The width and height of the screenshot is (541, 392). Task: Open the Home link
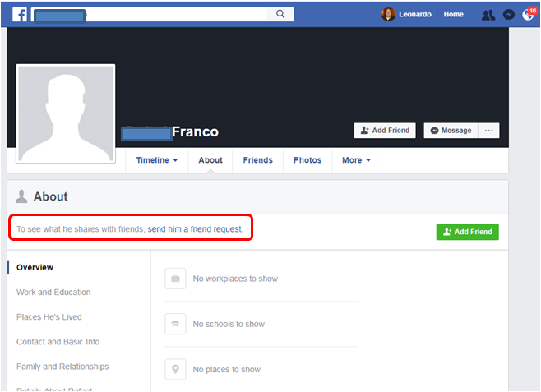(x=453, y=15)
